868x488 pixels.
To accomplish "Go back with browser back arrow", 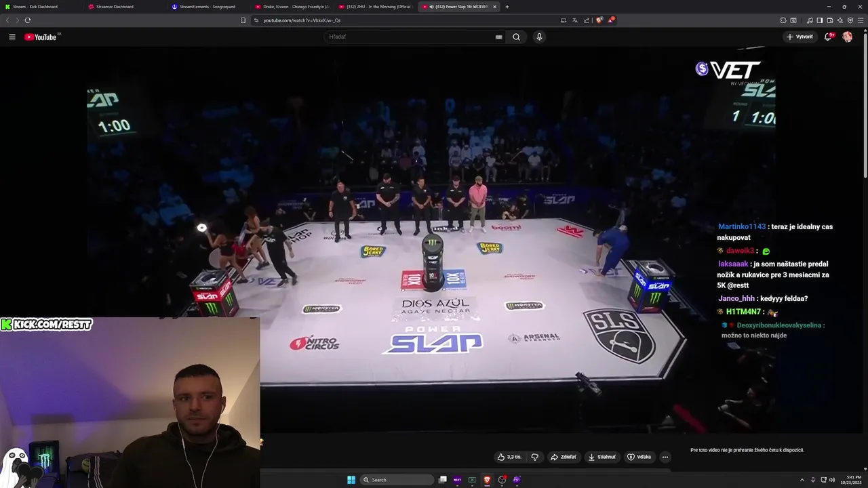I will point(7,20).
